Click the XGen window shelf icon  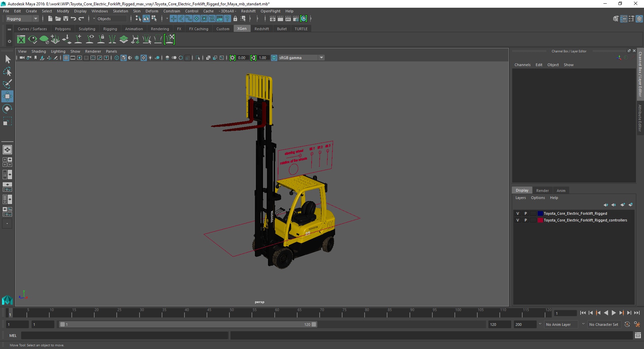pyautogui.click(x=21, y=40)
